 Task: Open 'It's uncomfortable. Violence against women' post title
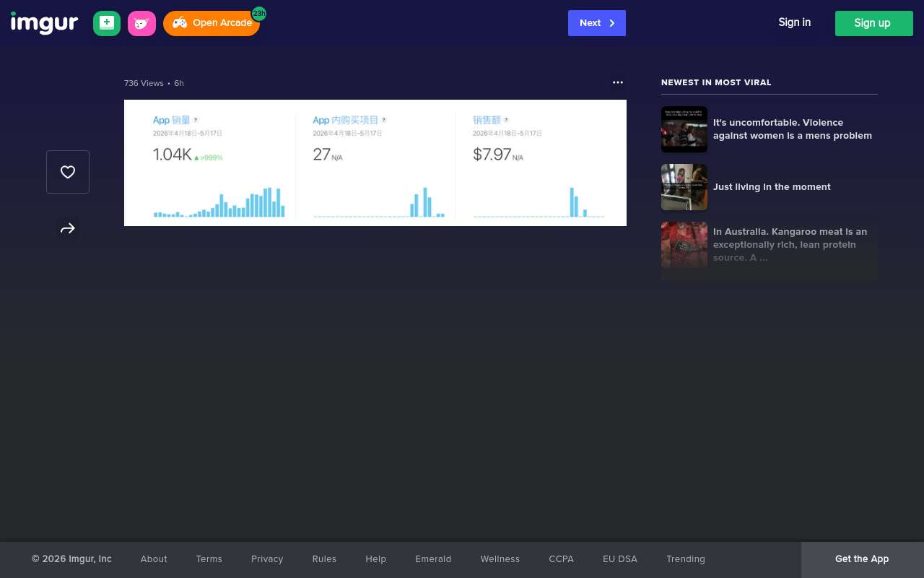click(793, 129)
